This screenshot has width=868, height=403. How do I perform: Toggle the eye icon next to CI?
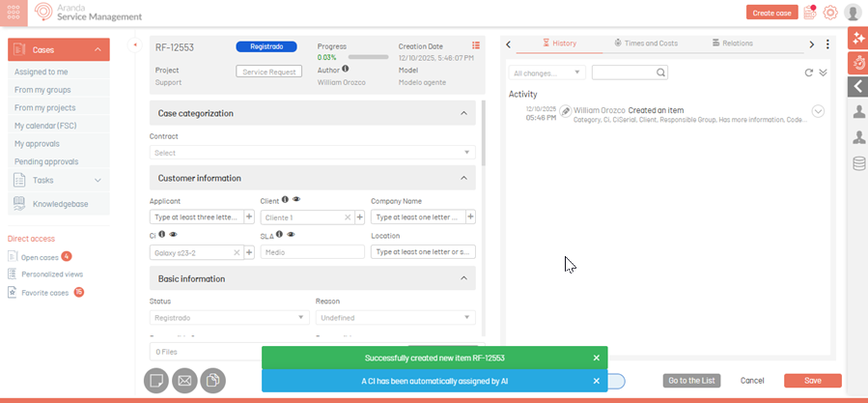point(173,235)
